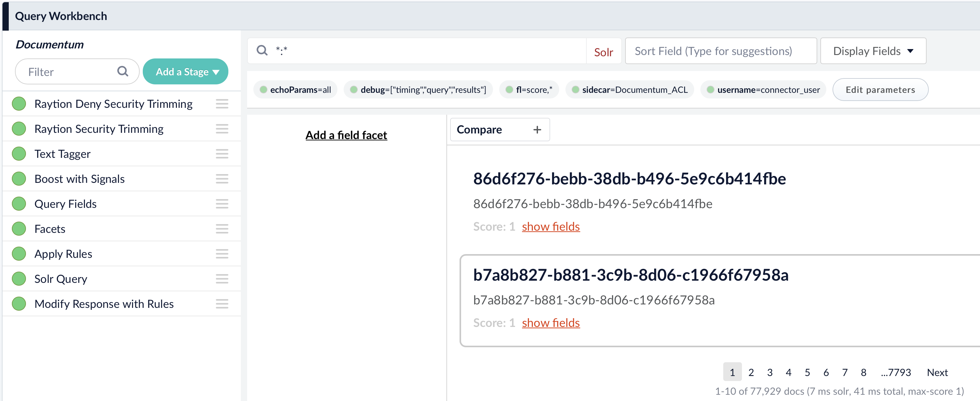Select the username=connector_user parameter chip

point(762,89)
